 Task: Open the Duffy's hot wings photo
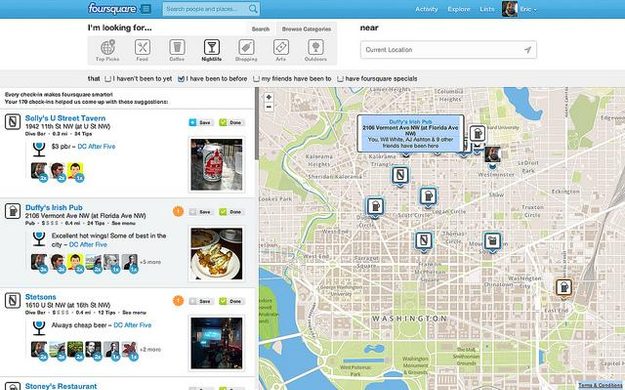pyautogui.click(x=216, y=254)
